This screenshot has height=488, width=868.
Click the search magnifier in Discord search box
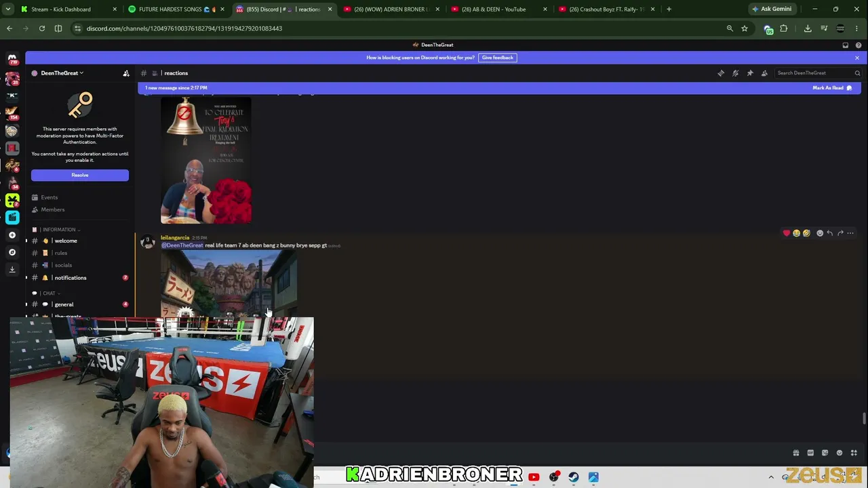pyautogui.click(x=857, y=73)
